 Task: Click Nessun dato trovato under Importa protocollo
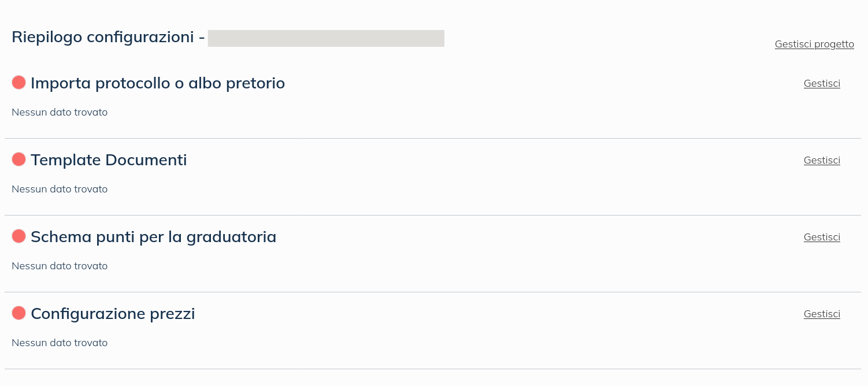click(x=60, y=112)
